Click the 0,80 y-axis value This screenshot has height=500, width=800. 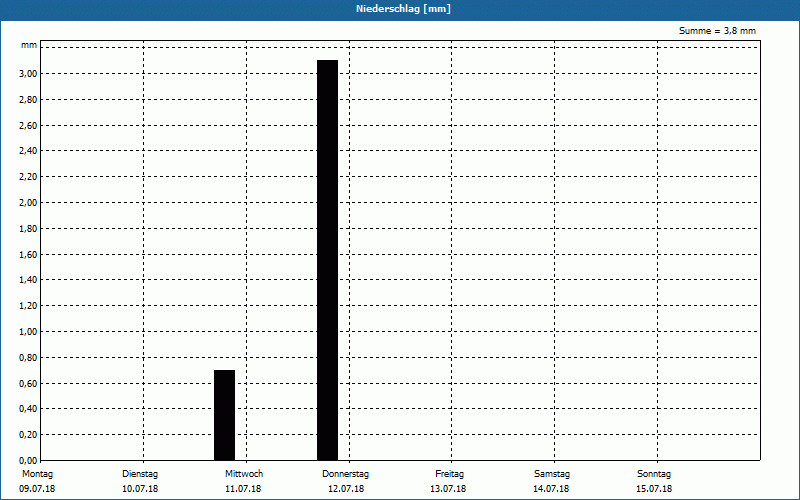tap(28, 358)
